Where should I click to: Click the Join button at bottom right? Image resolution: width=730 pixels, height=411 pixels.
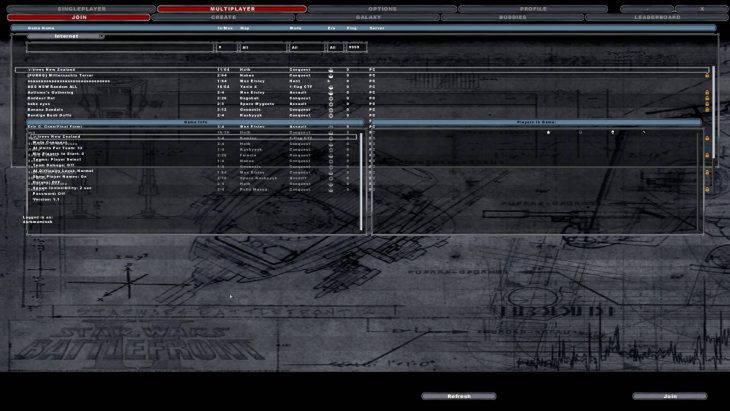tap(669, 396)
